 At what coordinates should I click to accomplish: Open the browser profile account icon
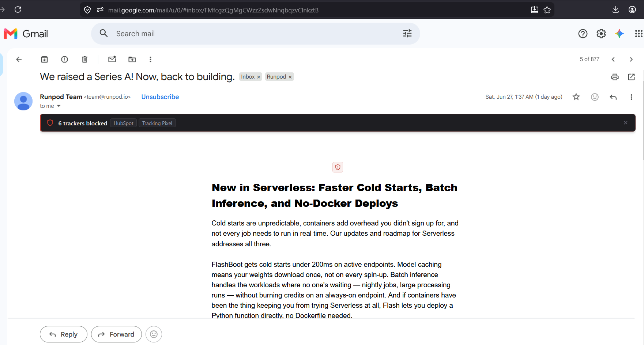632,10
